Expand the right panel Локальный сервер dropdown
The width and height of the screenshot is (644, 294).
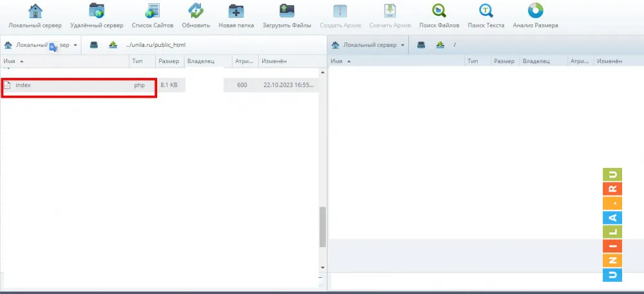coord(403,45)
